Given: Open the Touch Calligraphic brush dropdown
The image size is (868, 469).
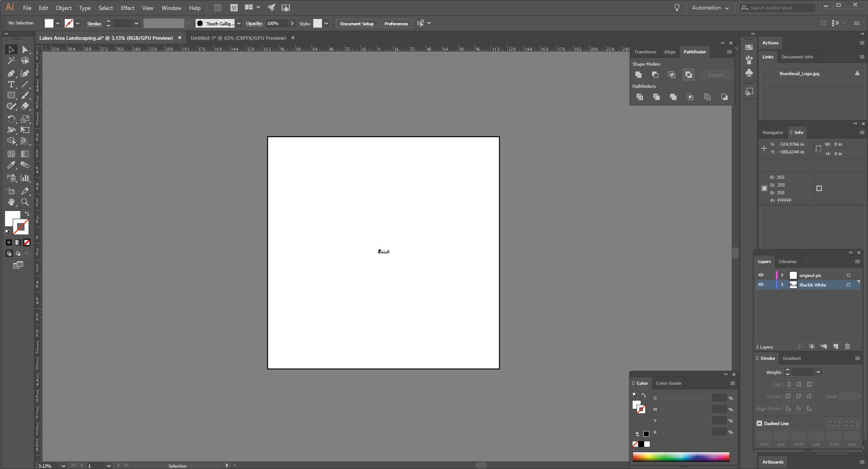Looking at the screenshot, I should point(239,24).
